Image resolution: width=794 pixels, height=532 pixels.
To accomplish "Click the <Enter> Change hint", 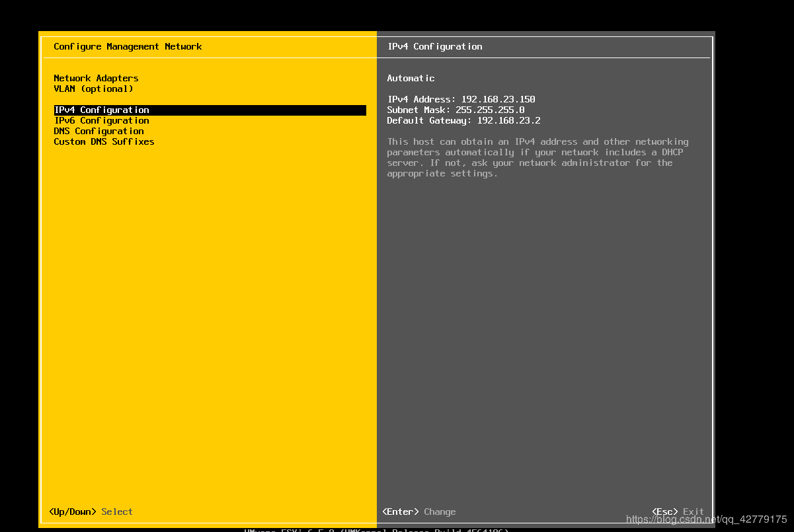I will tap(419, 512).
